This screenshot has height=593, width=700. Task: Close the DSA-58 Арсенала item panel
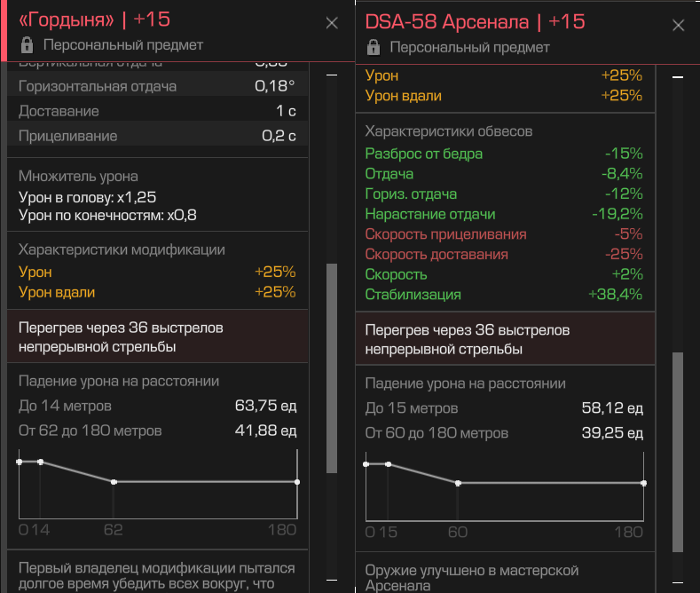pos(679,26)
